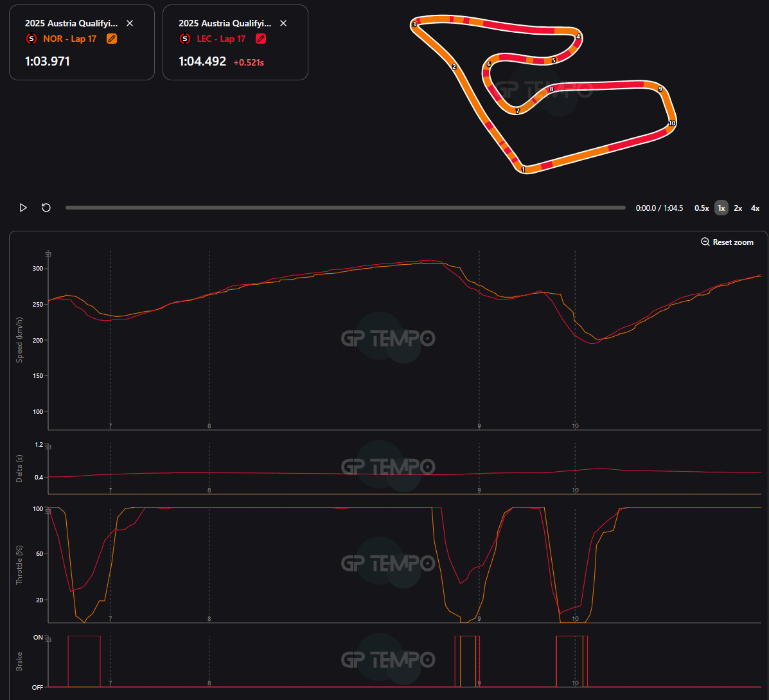Click the restart playback icon
This screenshot has width=769, height=700.
[x=46, y=208]
